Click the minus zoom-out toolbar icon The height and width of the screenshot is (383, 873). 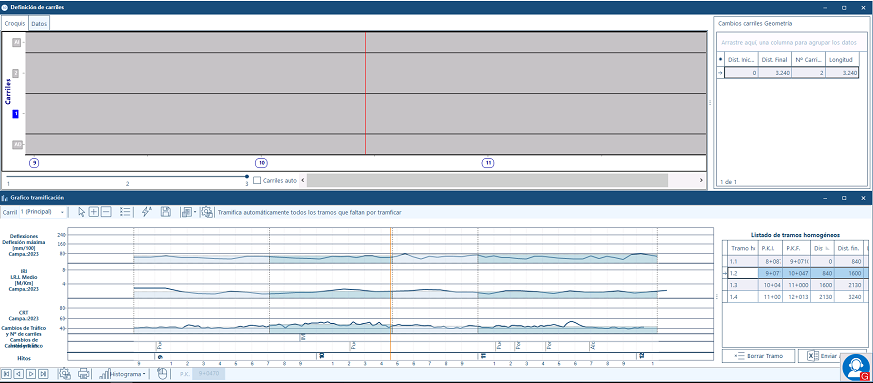pyautogui.click(x=106, y=212)
